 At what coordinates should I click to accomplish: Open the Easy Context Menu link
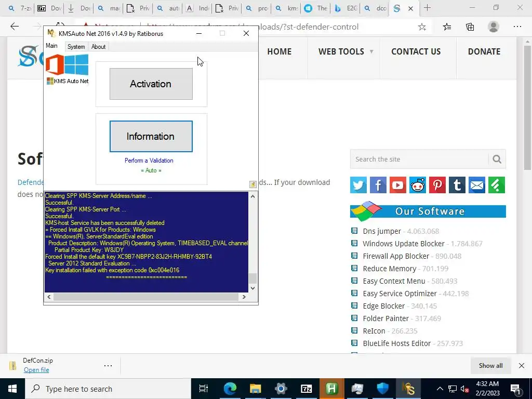tap(394, 281)
